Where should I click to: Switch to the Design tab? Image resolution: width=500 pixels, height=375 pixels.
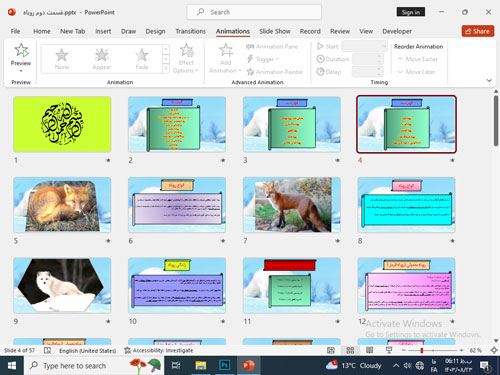(x=155, y=31)
